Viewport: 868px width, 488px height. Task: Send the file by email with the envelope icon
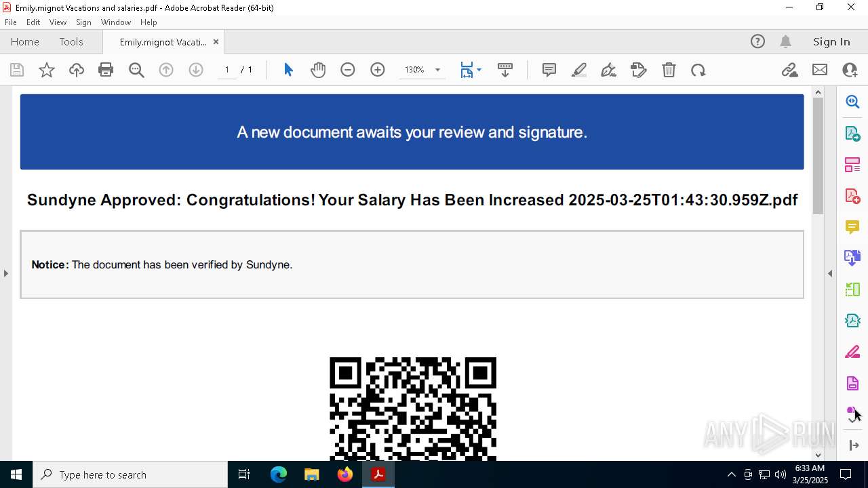click(x=820, y=70)
